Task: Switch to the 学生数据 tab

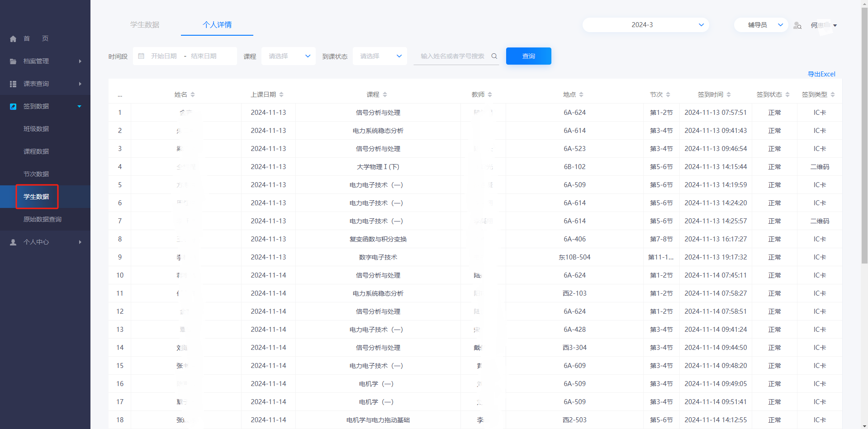Action: (x=145, y=25)
